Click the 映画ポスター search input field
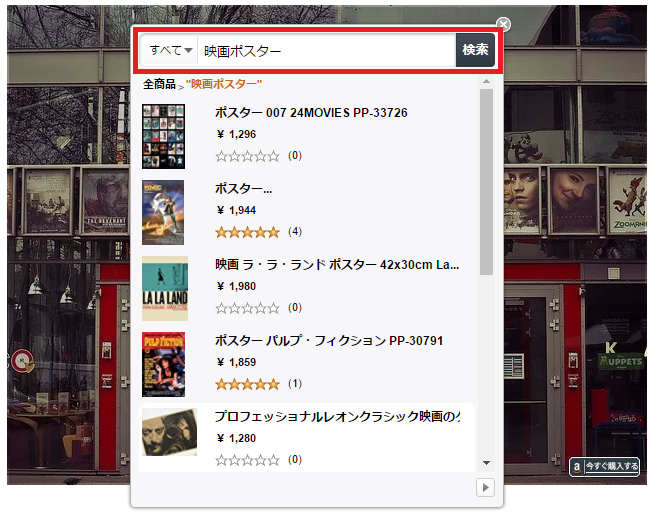 [x=326, y=51]
